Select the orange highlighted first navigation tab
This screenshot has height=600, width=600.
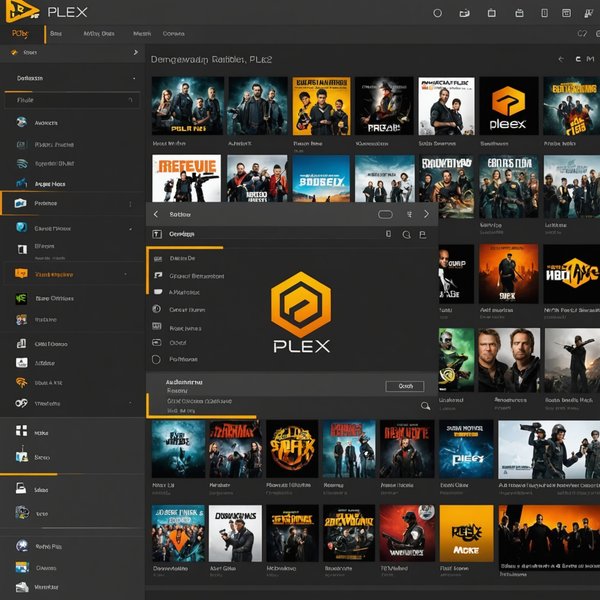[x=20, y=34]
